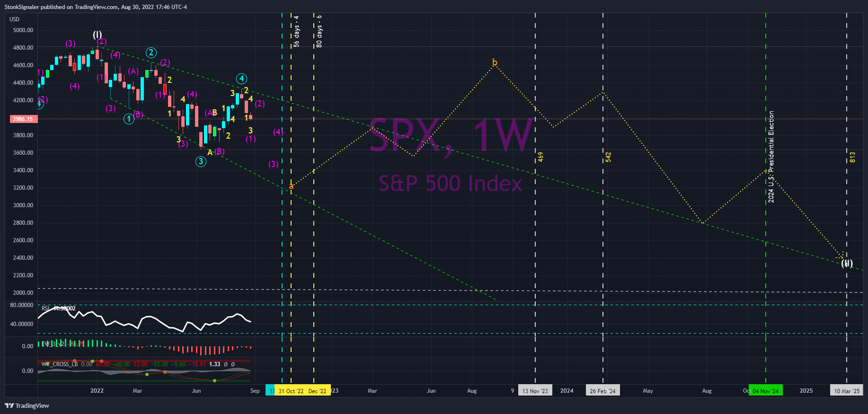Select the current price tag 3986.15
This screenshot has width=868, height=414.
pyautogui.click(x=23, y=119)
